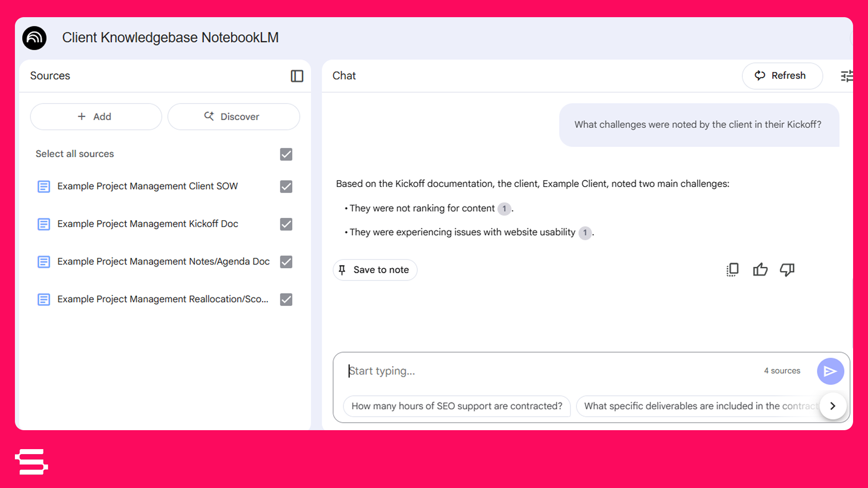The height and width of the screenshot is (488, 868).
Task: Show more suggested questions arrow
Action: click(833, 406)
